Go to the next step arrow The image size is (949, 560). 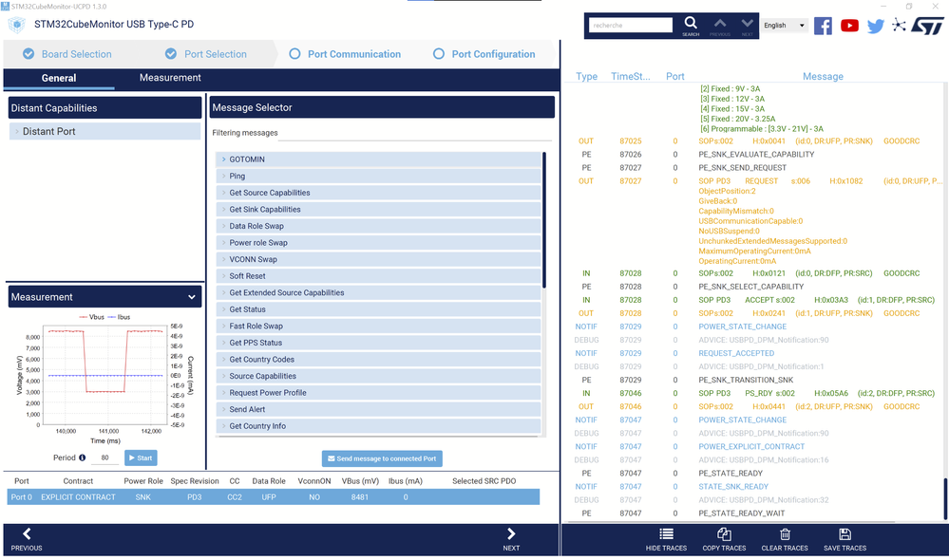511,539
